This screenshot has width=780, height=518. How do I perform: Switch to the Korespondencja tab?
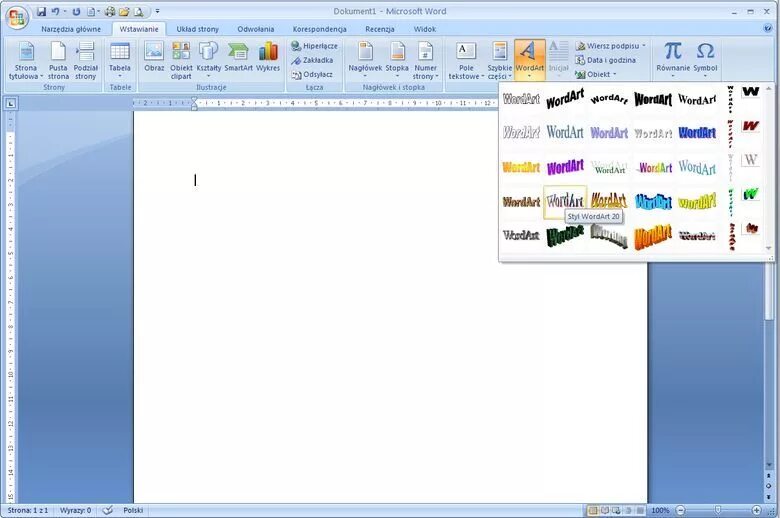(x=319, y=29)
